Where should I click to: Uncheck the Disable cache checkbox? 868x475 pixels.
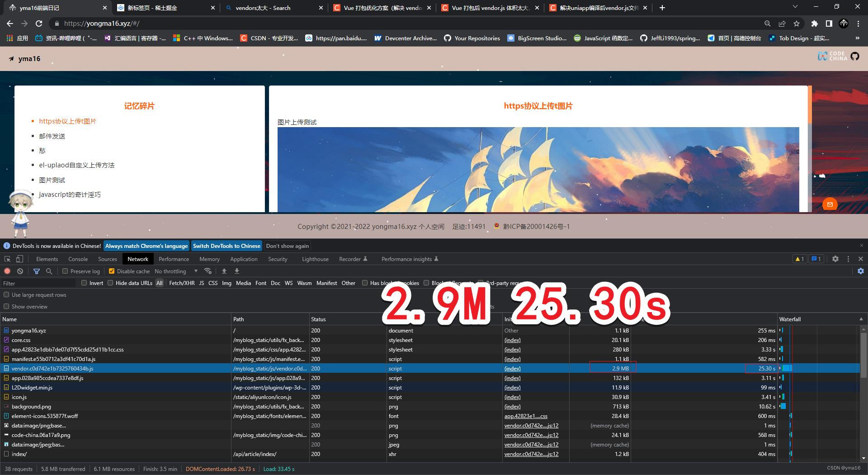pos(111,271)
